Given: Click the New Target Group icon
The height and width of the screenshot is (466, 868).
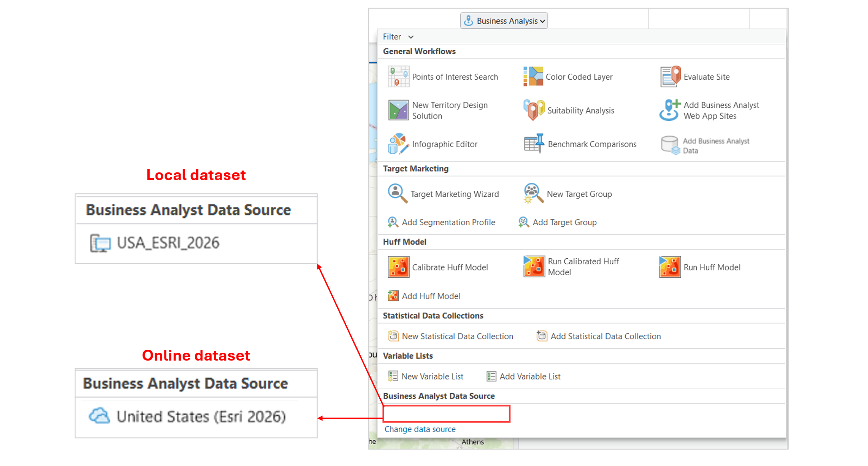Looking at the screenshot, I should tap(533, 194).
